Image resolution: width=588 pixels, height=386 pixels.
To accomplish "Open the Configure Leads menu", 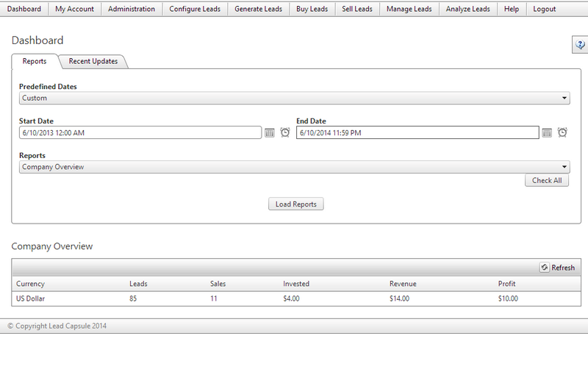I will click(x=195, y=9).
